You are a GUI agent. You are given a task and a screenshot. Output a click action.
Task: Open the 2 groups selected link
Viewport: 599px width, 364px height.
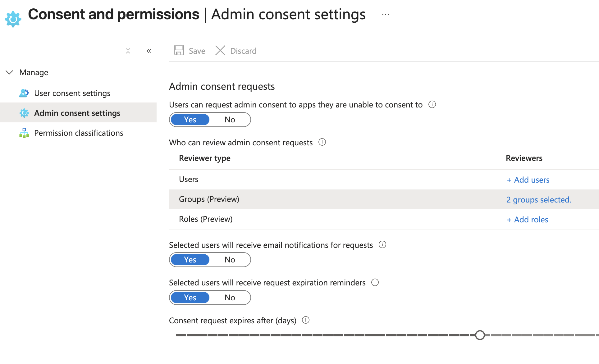click(x=539, y=200)
